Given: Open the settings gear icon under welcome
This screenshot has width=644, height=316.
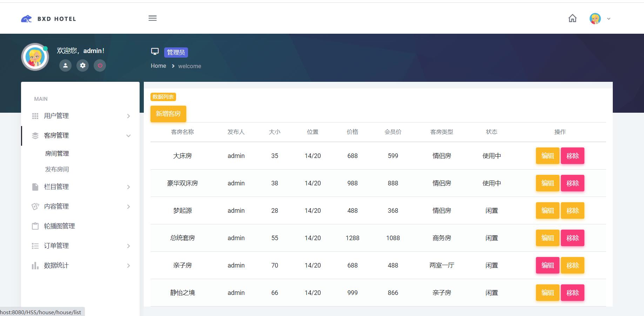Looking at the screenshot, I should pos(83,65).
